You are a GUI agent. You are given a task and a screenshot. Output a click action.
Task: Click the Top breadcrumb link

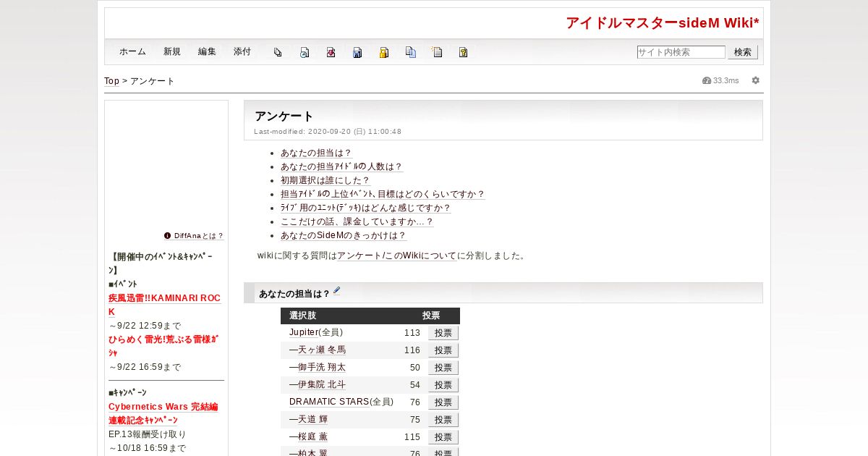coord(111,81)
